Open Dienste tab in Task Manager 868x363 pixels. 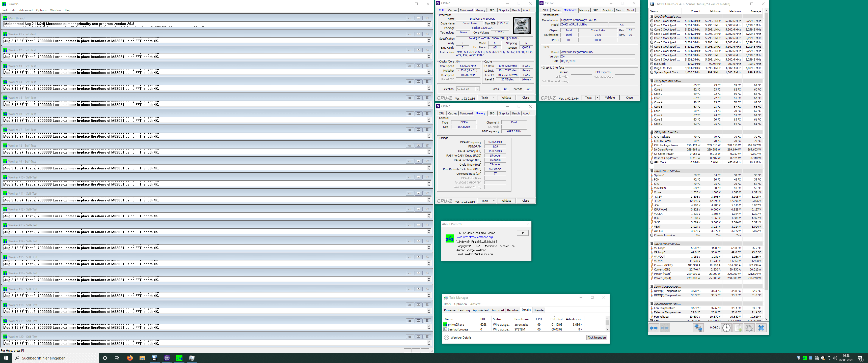tap(538, 311)
